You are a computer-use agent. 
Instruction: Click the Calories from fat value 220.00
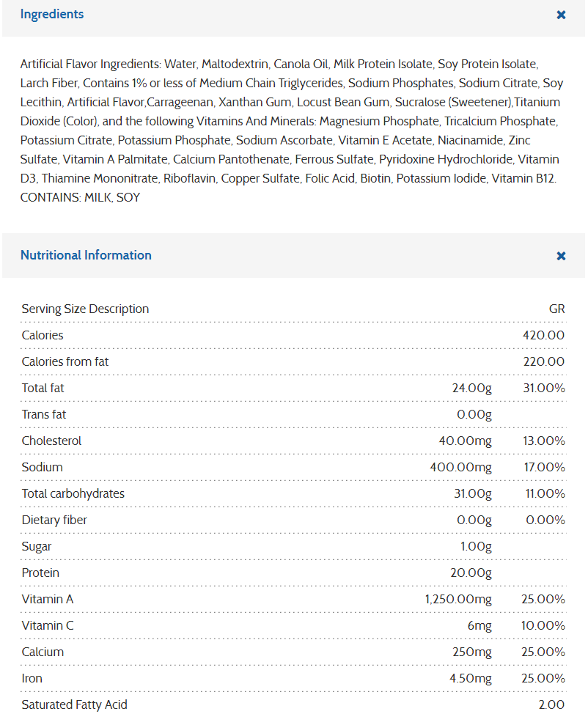tap(544, 361)
